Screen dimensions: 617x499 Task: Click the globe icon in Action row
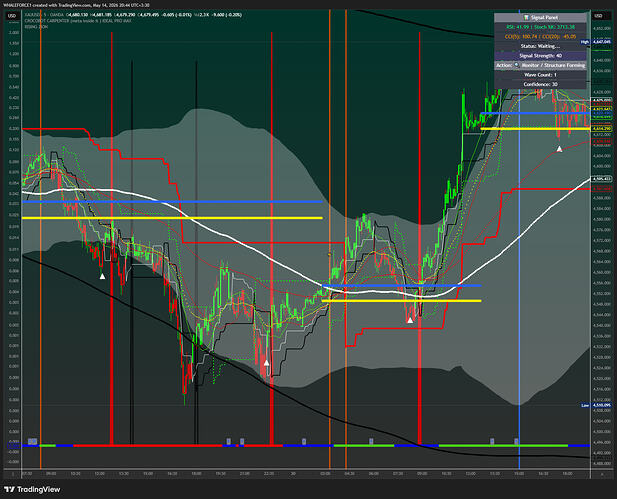point(517,65)
